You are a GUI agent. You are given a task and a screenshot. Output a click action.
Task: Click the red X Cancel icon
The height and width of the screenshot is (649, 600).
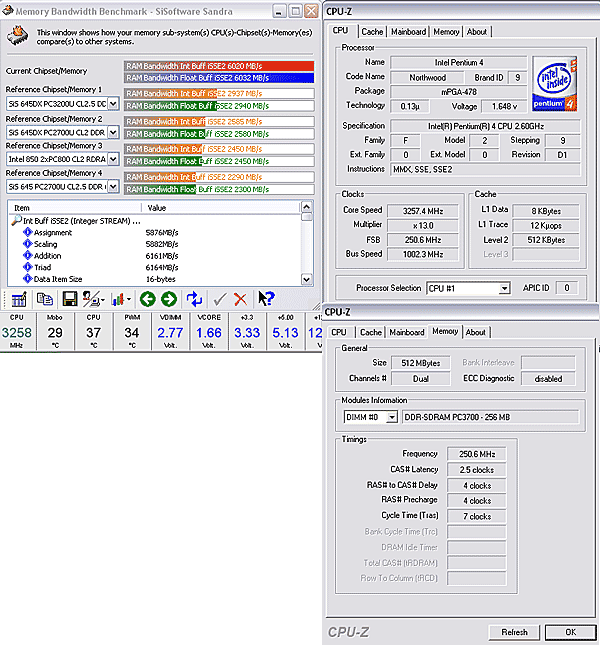click(x=240, y=299)
